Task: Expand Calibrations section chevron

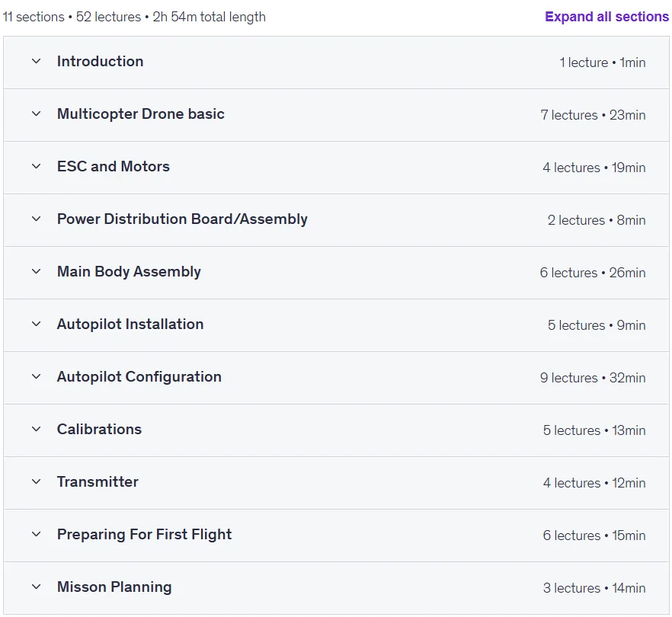Action: pos(37,430)
